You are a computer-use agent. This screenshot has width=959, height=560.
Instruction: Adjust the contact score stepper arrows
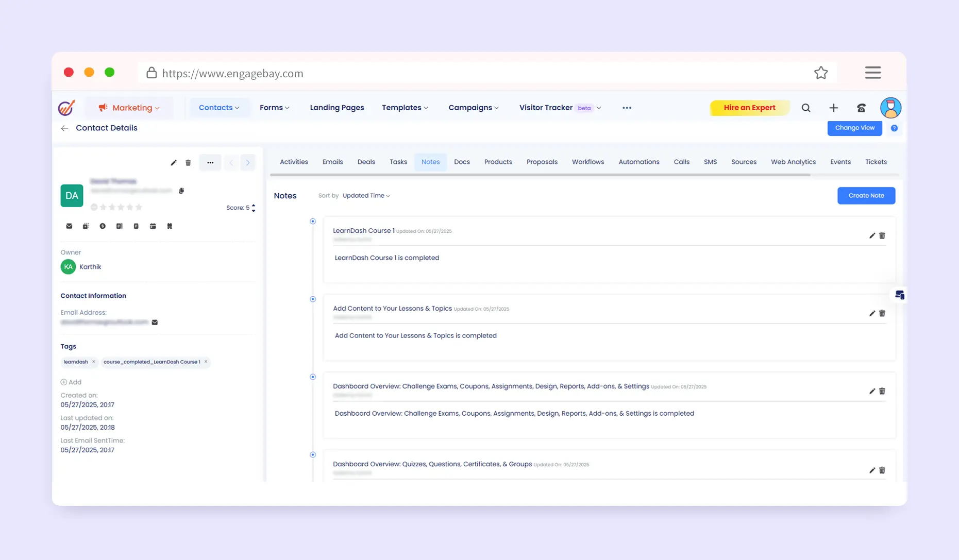click(x=254, y=208)
